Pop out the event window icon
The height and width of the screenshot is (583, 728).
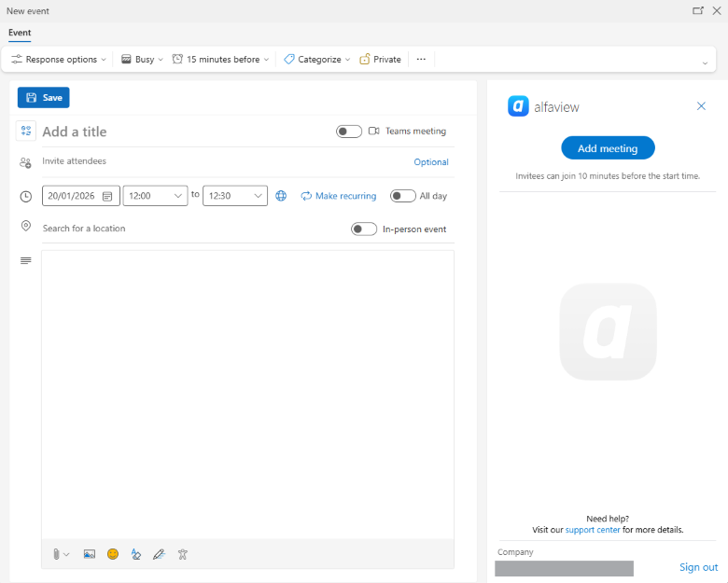[x=697, y=11]
